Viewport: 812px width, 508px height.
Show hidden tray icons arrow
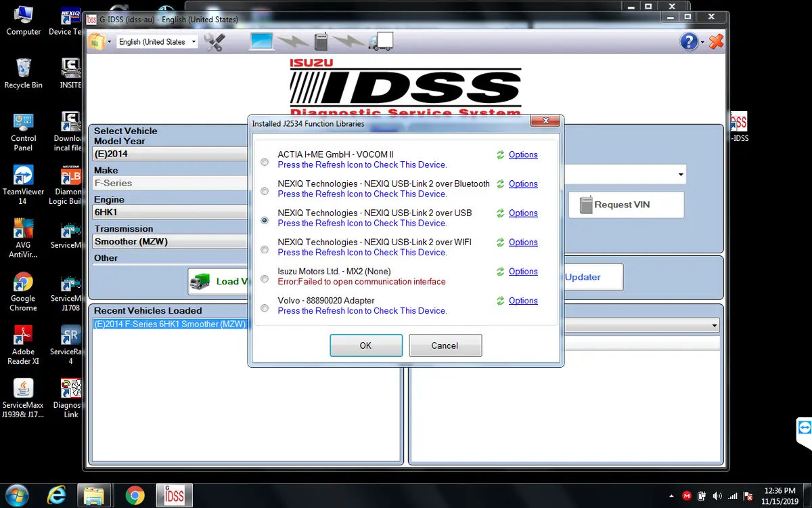pos(671,496)
